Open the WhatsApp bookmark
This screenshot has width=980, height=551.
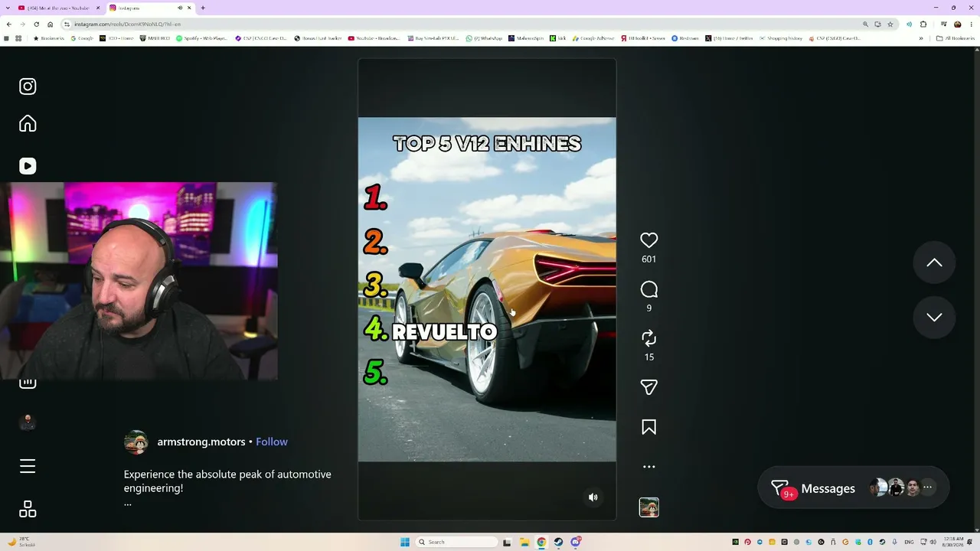click(x=484, y=38)
